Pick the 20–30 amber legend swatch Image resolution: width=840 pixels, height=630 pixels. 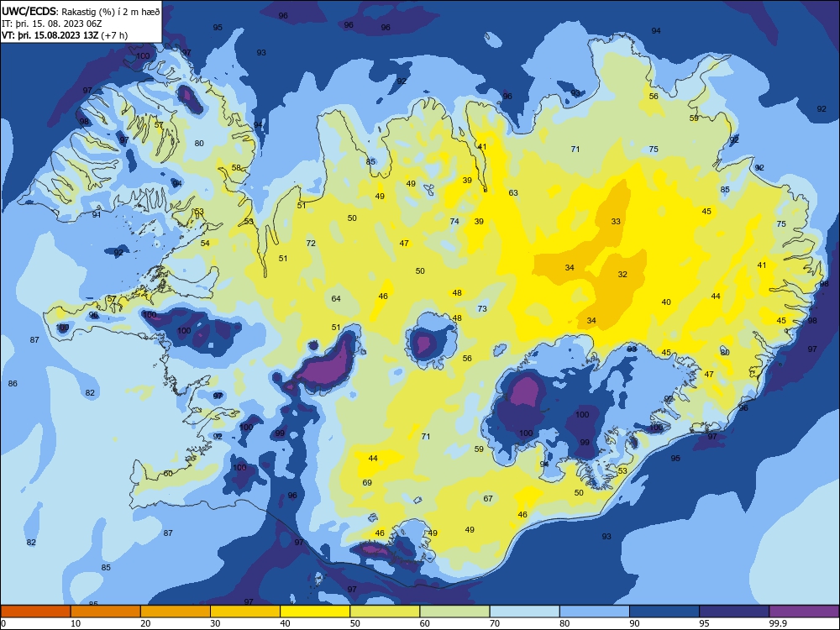pyautogui.click(x=176, y=612)
